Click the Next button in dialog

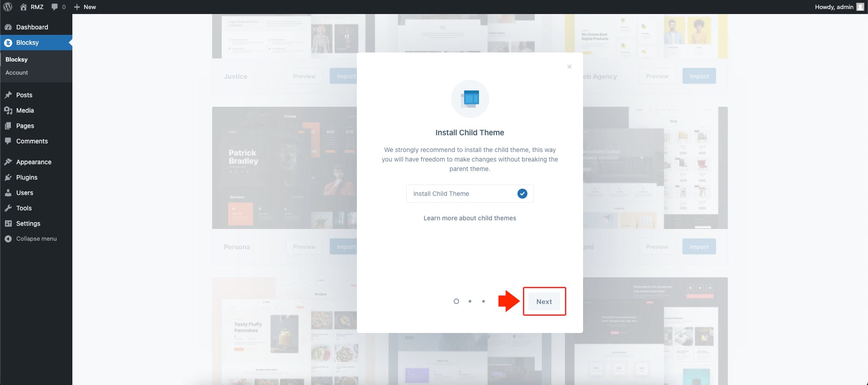pos(544,301)
